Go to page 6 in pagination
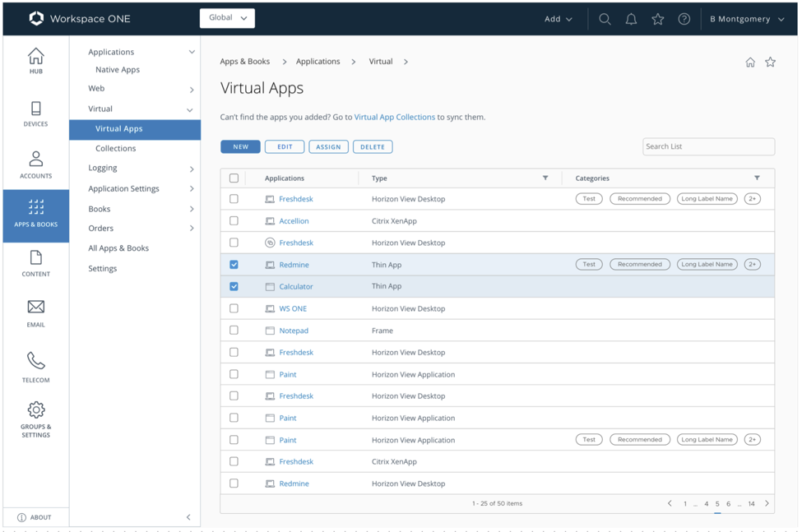This screenshot has width=802, height=532. point(728,504)
